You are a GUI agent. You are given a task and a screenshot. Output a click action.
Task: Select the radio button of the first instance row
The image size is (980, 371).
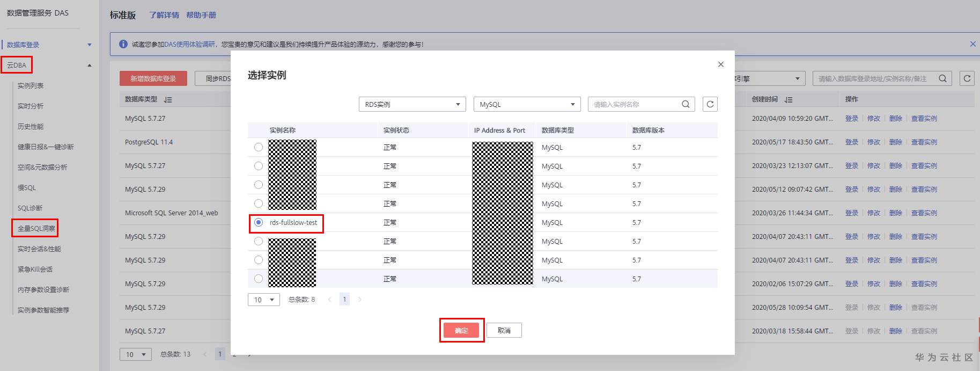click(x=259, y=147)
